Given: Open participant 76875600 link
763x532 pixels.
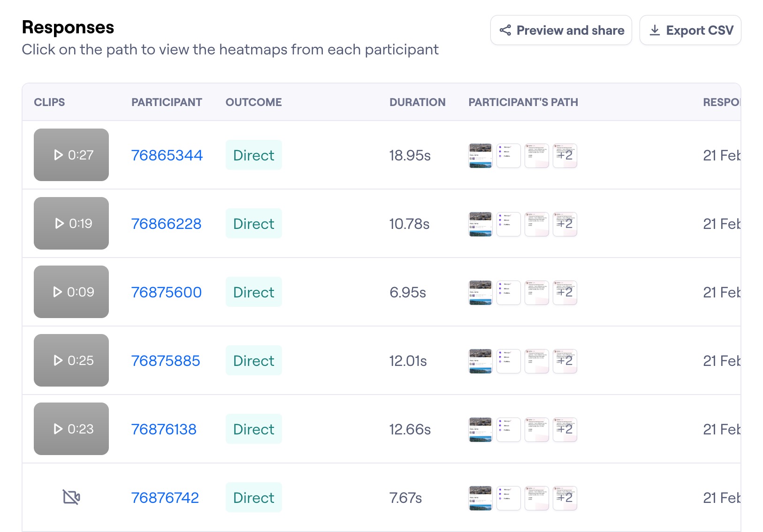Looking at the screenshot, I should click(x=166, y=292).
